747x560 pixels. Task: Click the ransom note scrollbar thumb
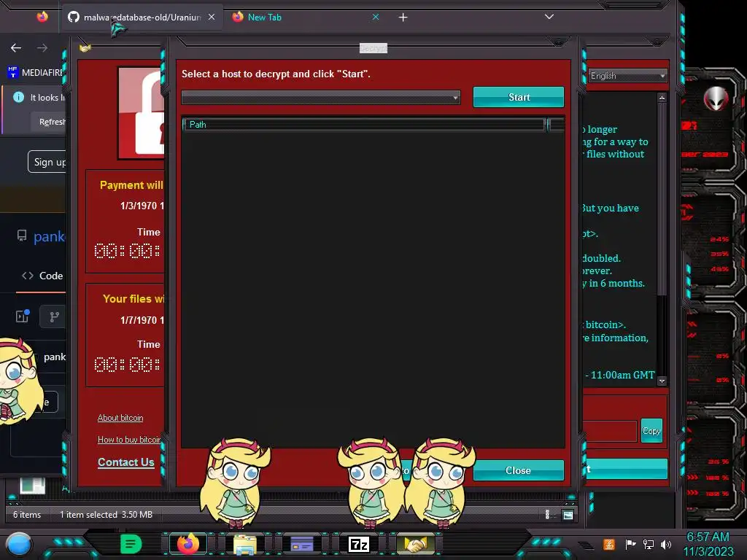661,198
